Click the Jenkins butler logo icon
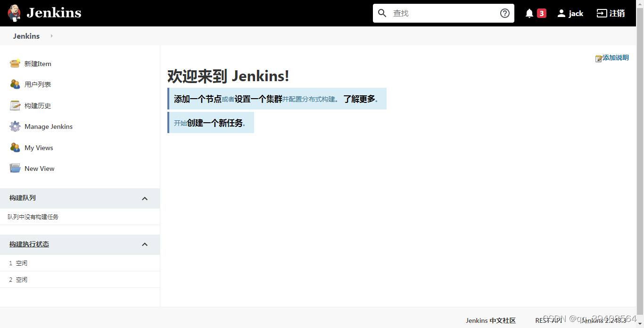 15,13
